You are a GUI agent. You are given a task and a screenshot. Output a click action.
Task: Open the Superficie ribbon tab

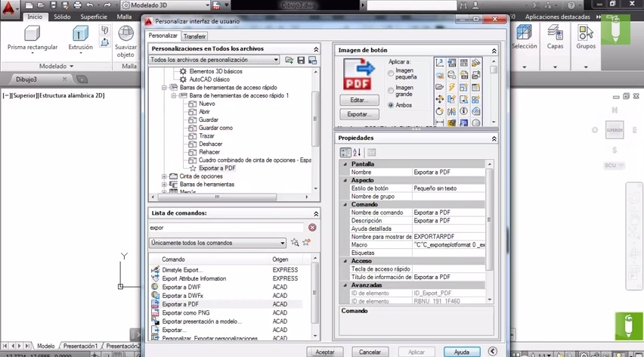94,17
